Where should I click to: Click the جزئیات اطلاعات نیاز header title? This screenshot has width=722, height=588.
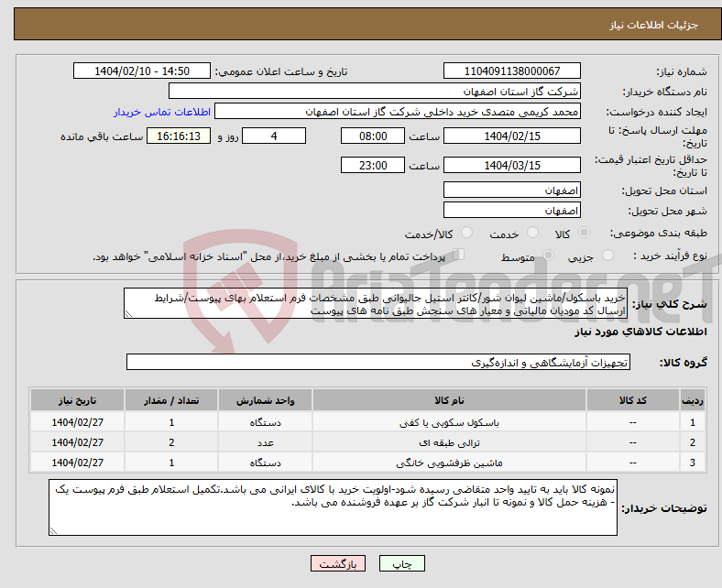(x=654, y=25)
